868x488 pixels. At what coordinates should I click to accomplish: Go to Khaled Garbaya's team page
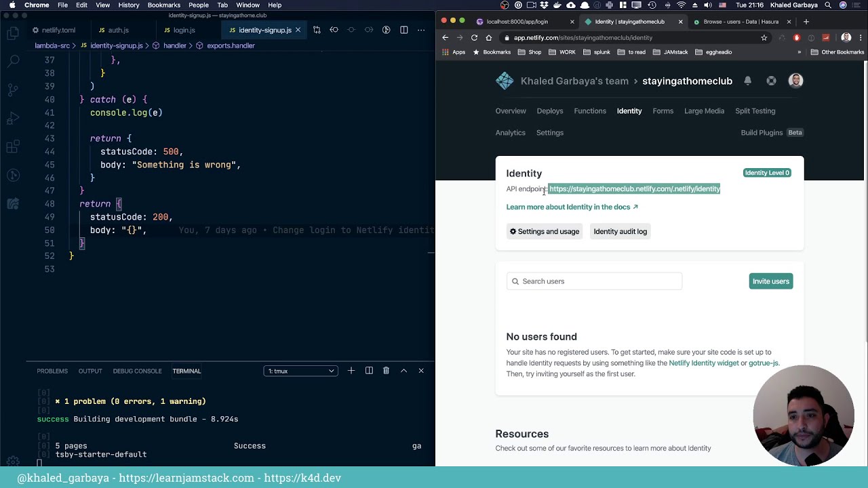pos(574,81)
